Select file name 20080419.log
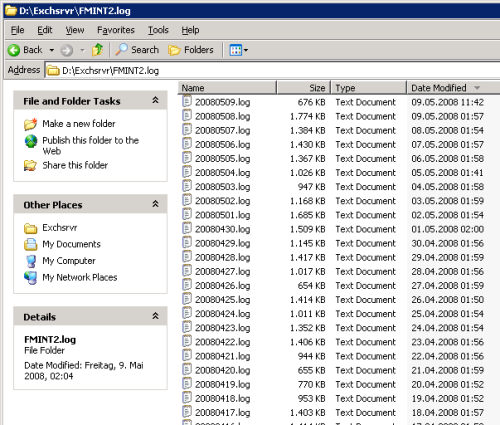The height and width of the screenshot is (425, 500). tap(222, 385)
